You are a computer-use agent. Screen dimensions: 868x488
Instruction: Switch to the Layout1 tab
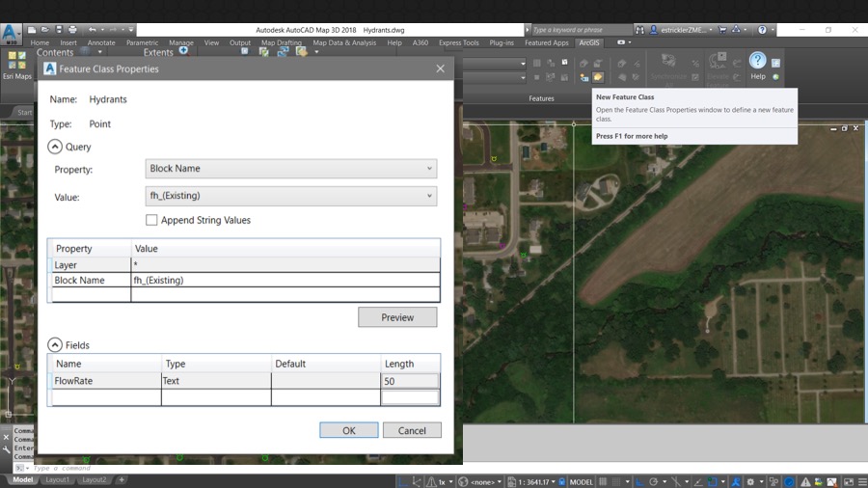click(x=57, y=479)
